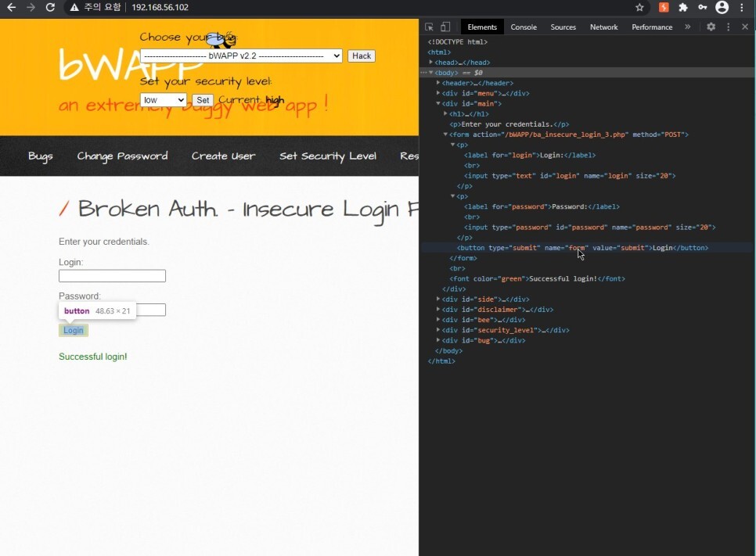This screenshot has width=756, height=556.
Task: Click the Login submit button
Action: [x=74, y=330]
